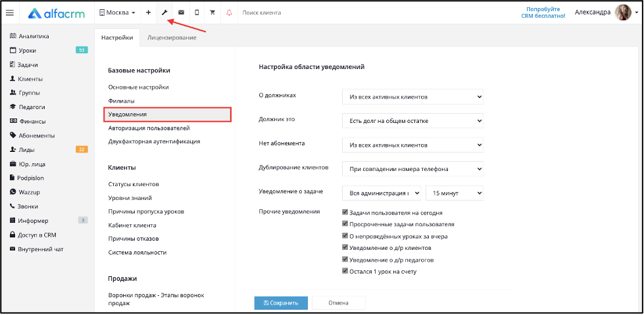The image size is (644, 315).
Task: Switch to the Лицензирование tab
Action: (x=172, y=37)
